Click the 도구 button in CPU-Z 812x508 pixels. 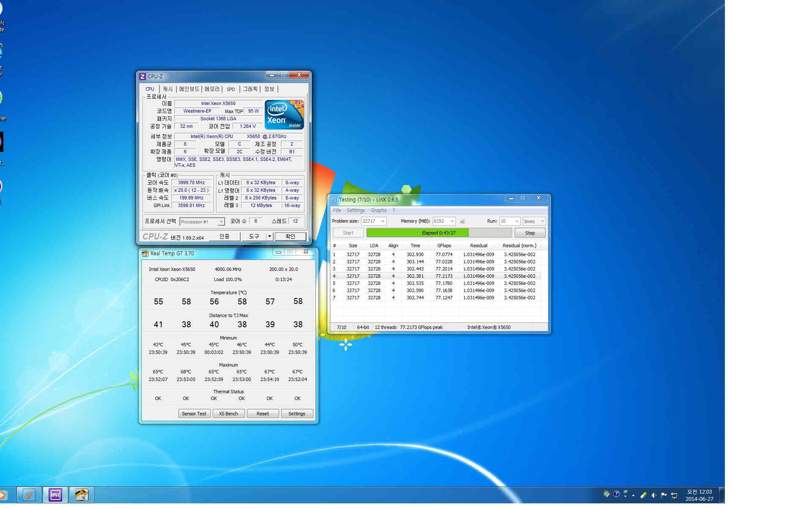pyautogui.click(x=254, y=237)
